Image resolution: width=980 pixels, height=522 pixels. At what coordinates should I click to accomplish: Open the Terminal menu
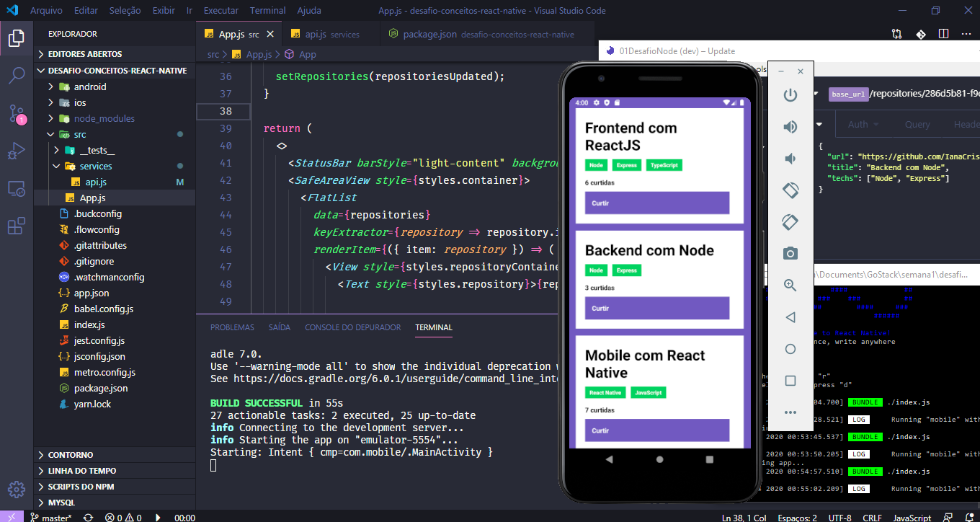pos(267,11)
